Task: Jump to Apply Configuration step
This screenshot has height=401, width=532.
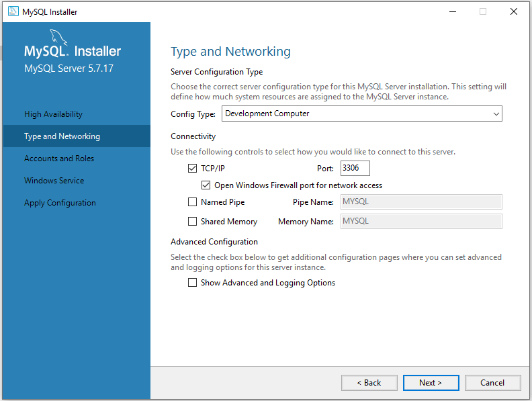Action: [60, 203]
